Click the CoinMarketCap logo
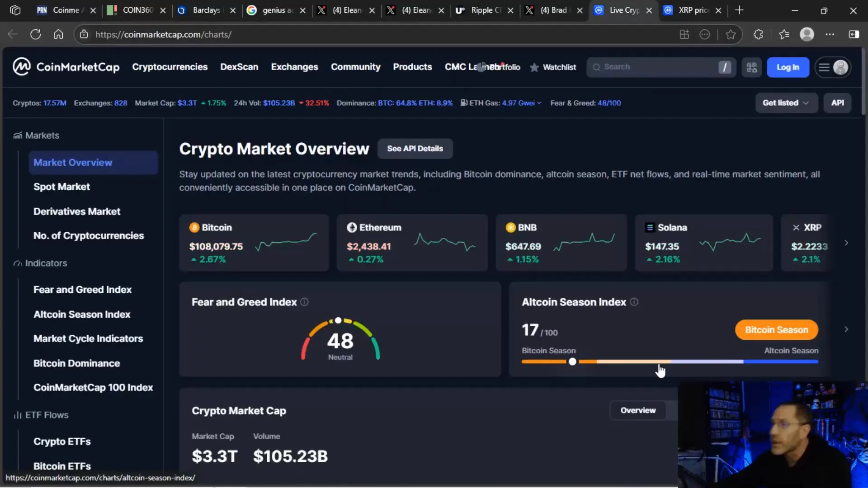The width and height of the screenshot is (868, 488). [66, 67]
